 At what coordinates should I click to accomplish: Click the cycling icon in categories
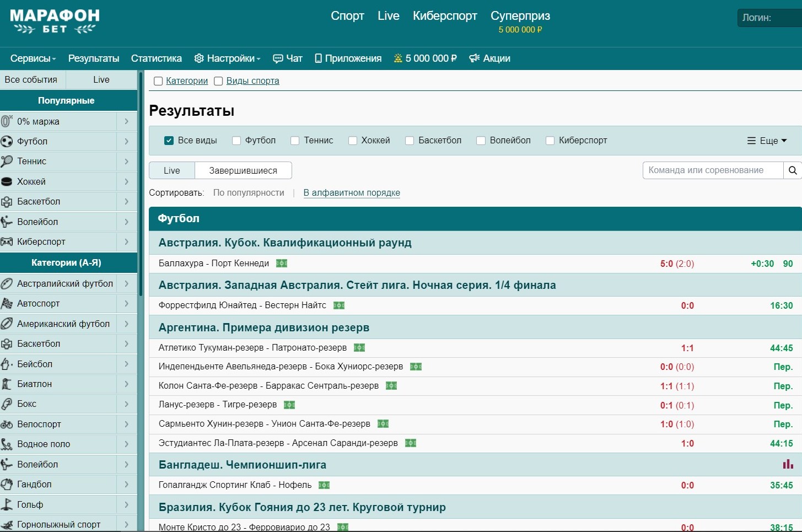point(7,424)
